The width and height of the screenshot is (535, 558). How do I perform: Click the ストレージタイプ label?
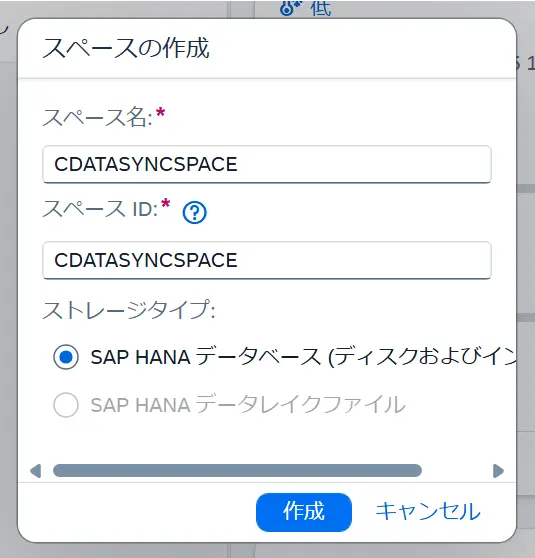129,310
